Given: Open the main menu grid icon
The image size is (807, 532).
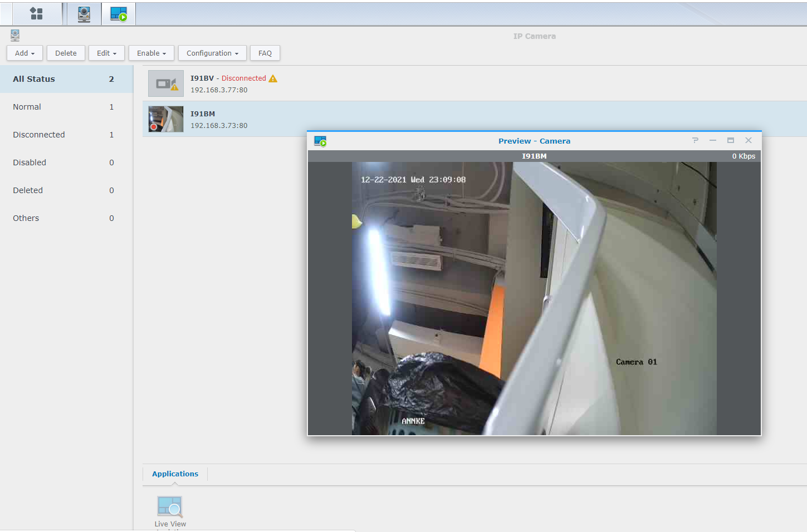Looking at the screenshot, I should click(36, 14).
